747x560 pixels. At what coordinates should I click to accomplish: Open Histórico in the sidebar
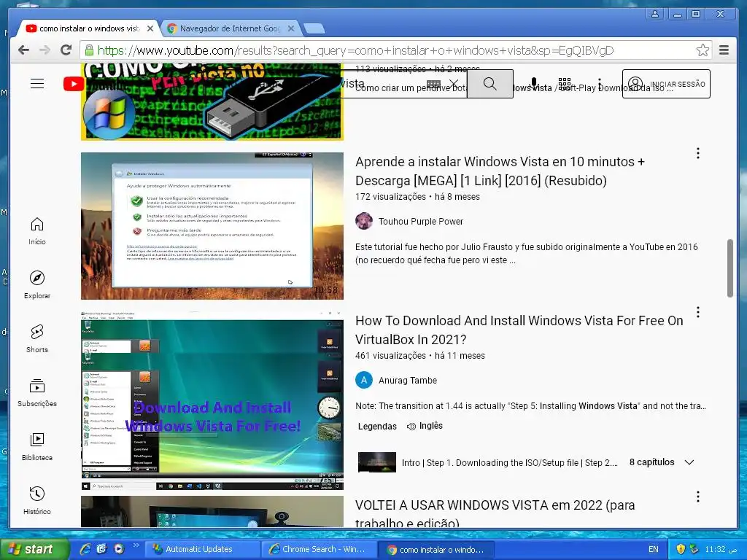coord(37,500)
